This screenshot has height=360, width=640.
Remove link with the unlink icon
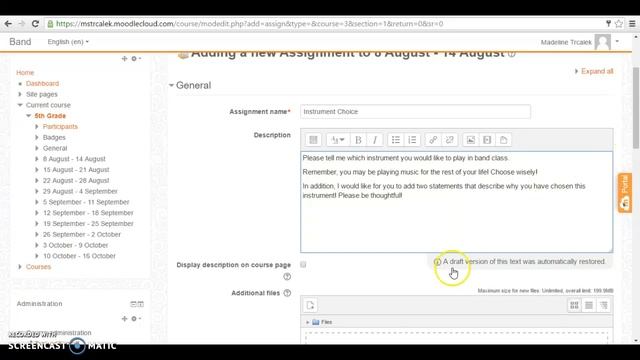pyautogui.click(x=449, y=140)
